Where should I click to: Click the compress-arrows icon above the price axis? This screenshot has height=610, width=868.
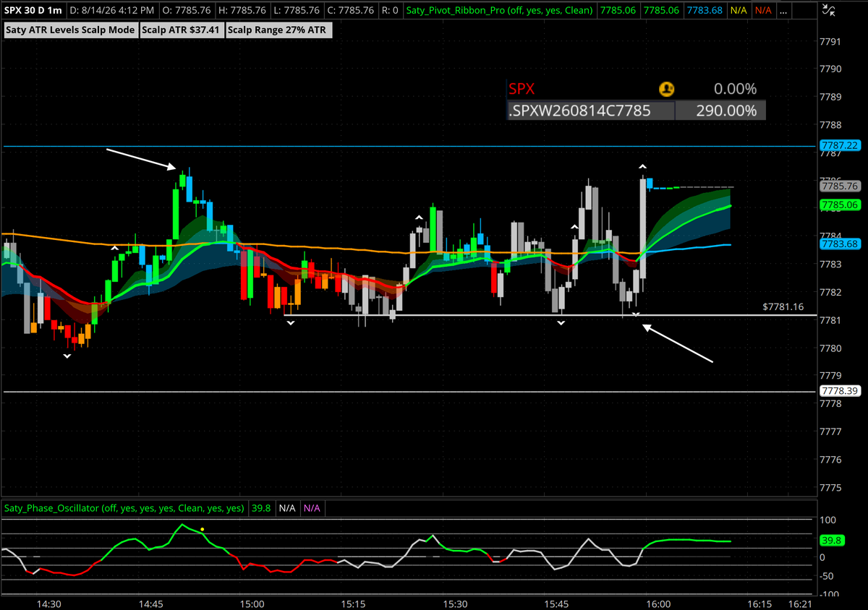pyautogui.click(x=830, y=11)
